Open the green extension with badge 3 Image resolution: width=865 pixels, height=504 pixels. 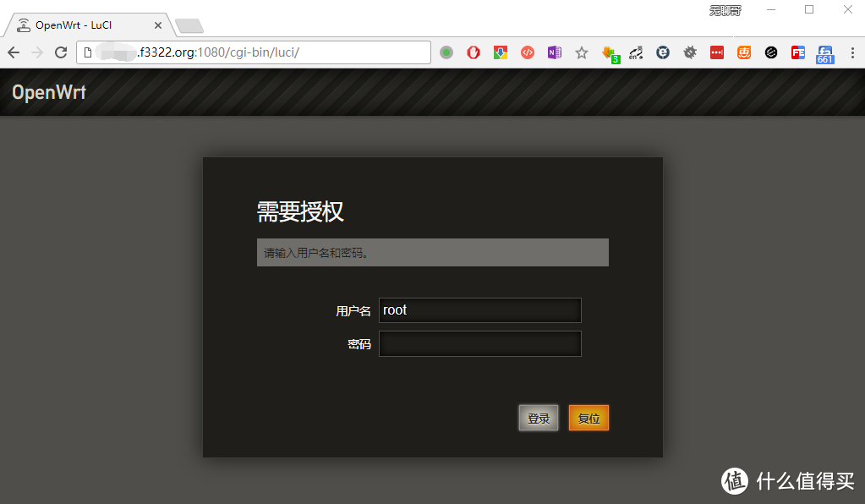point(608,52)
